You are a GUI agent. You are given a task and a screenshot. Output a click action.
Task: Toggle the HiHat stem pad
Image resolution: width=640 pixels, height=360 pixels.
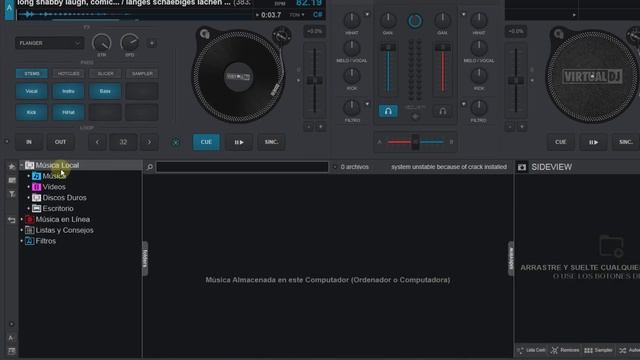pyautogui.click(x=68, y=112)
